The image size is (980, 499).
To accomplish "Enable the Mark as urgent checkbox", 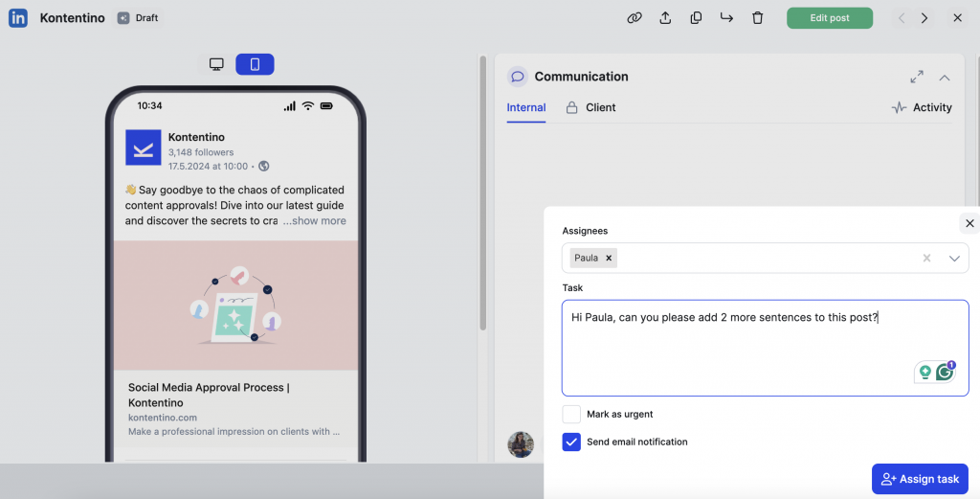I will (571, 414).
